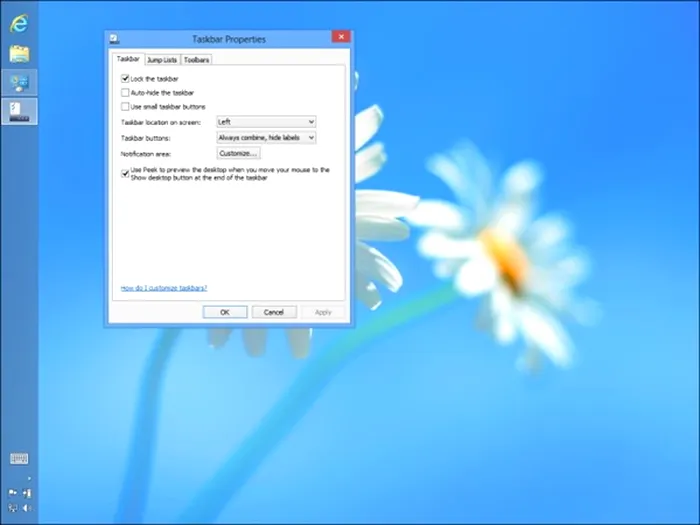The height and width of the screenshot is (525, 700).
Task: Click the OK button
Action: click(x=225, y=312)
